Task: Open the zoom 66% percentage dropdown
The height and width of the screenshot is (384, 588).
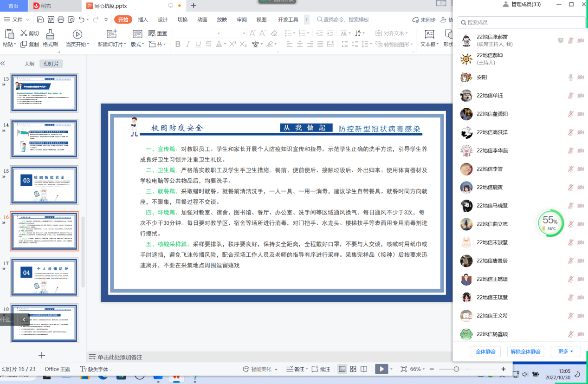Action: pos(418,369)
